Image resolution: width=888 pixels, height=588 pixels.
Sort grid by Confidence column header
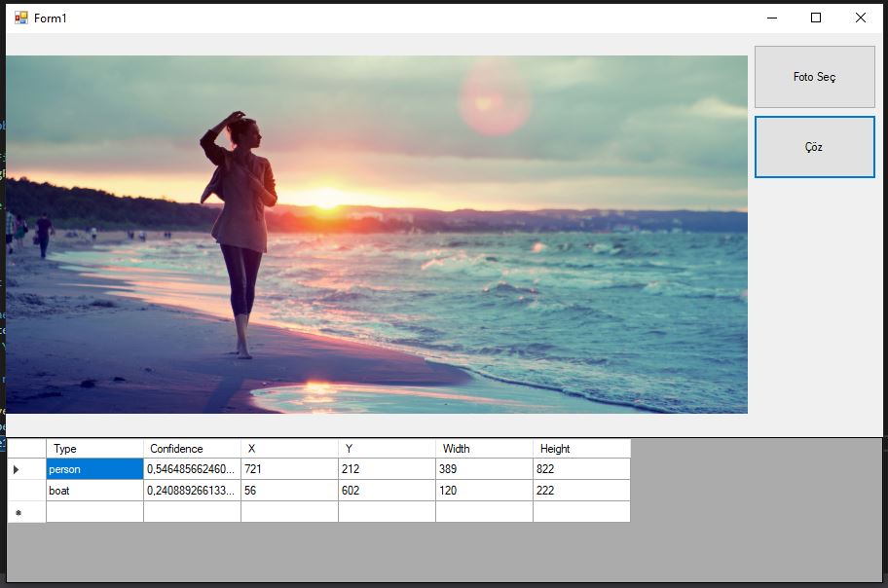[x=192, y=449]
